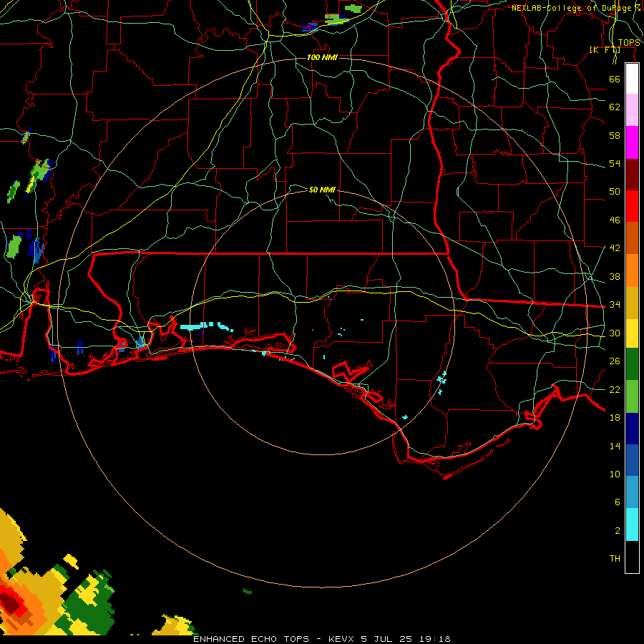Select the "38" legend value
The height and width of the screenshot is (644, 644).
coord(615,276)
